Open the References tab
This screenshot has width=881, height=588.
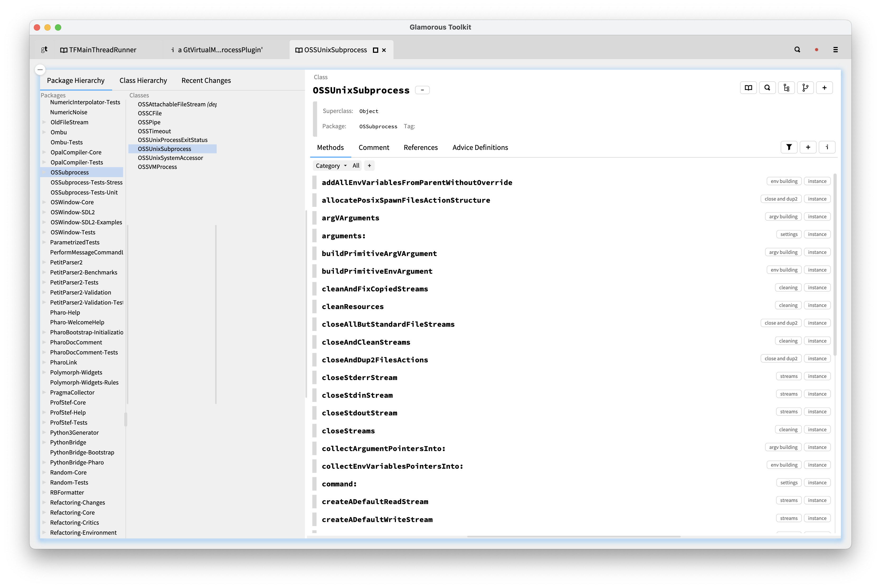(420, 148)
